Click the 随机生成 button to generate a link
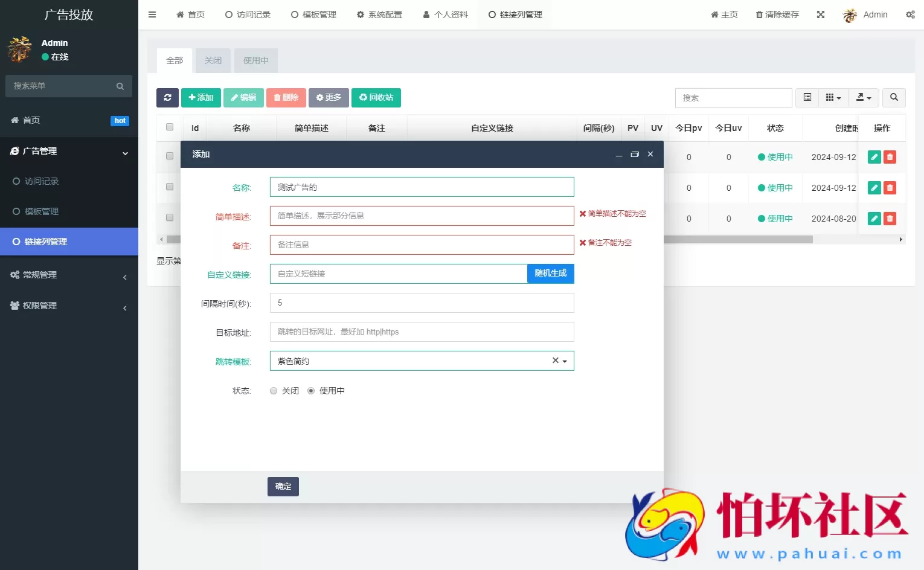 click(x=550, y=274)
